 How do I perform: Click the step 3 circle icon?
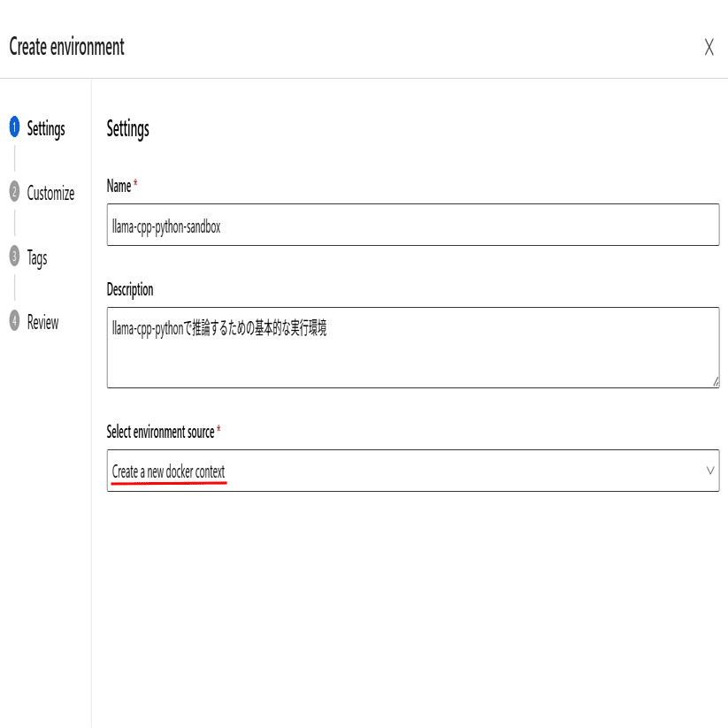tap(14, 256)
